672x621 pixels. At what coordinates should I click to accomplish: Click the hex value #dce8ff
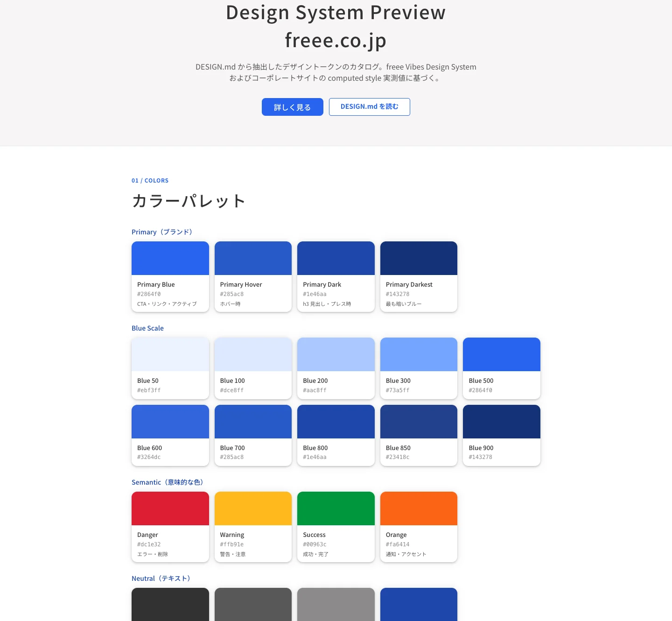point(232,390)
